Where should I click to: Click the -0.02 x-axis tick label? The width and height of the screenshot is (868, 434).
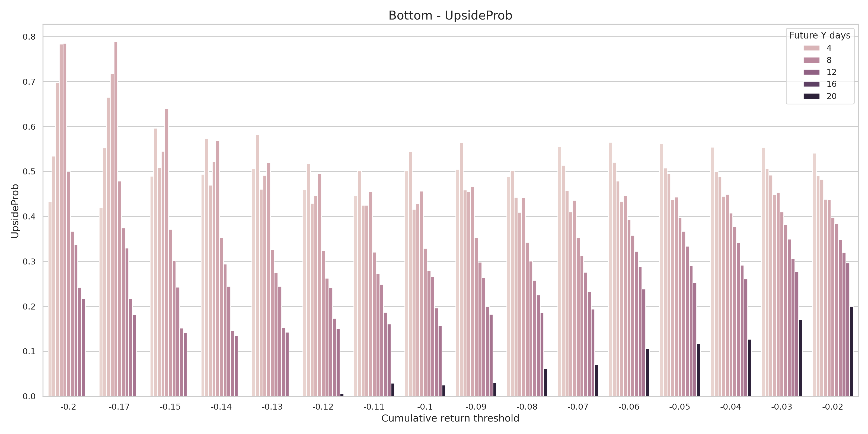click(832, 407)
